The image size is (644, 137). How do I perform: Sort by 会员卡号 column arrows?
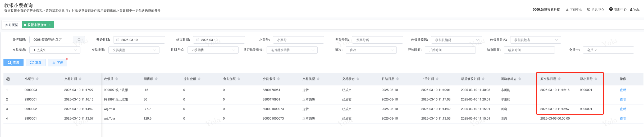278,79
